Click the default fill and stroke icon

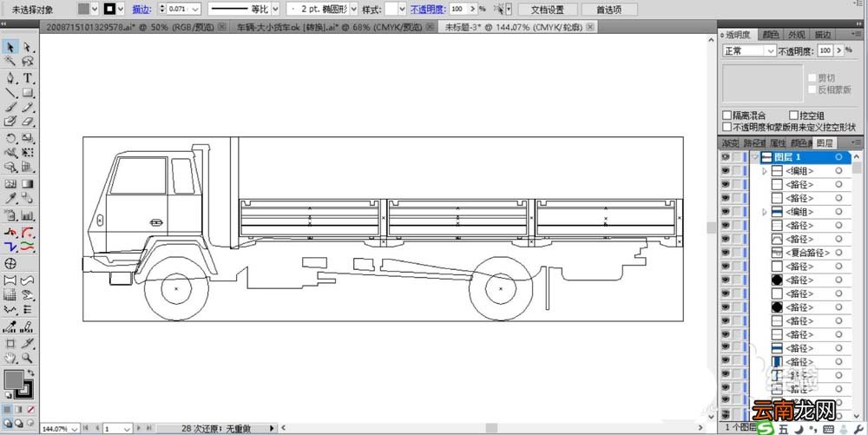coord(7,394)
